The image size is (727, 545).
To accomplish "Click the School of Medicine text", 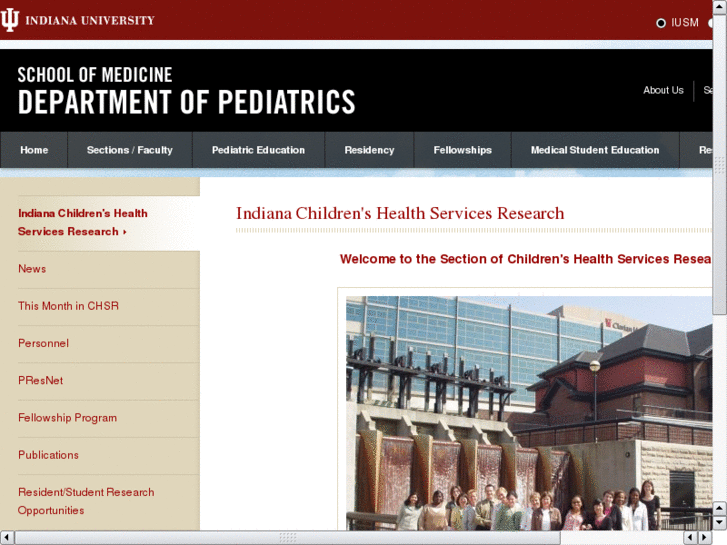I will tap(95, 75).
